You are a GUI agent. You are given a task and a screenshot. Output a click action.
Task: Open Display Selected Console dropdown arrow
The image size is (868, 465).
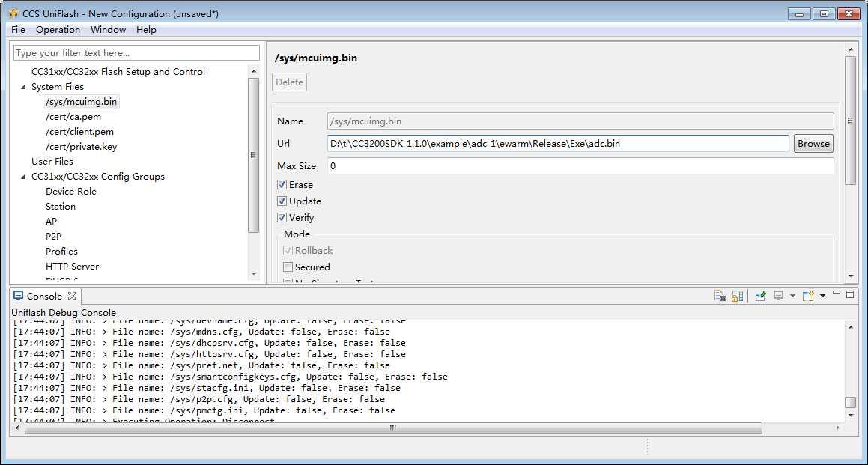click(792, 297)
